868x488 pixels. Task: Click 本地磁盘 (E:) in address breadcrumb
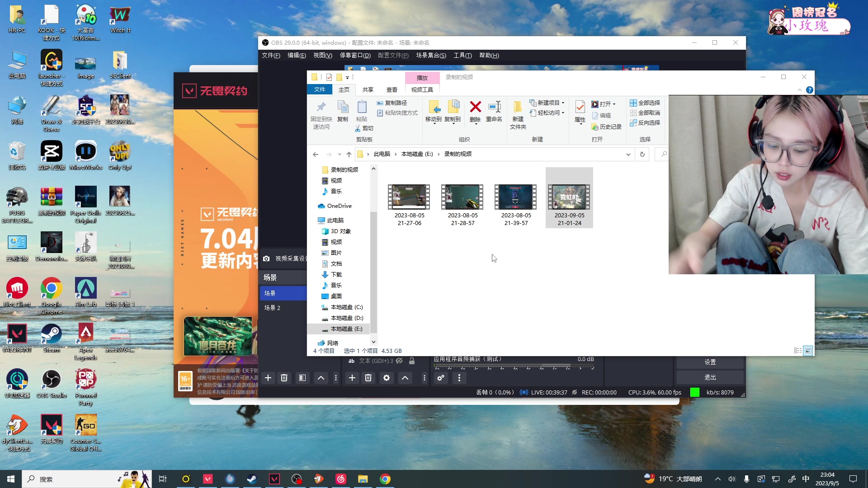click(x=417, y=154)
